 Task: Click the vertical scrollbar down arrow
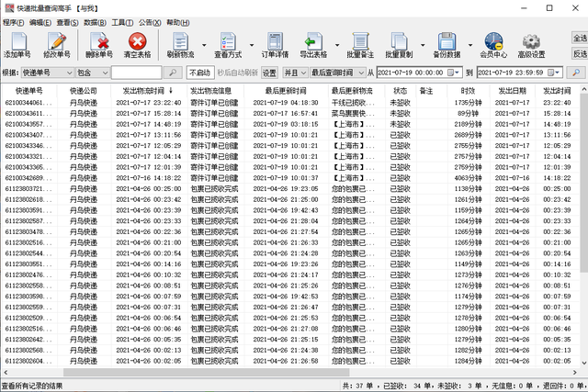(583, 363)
